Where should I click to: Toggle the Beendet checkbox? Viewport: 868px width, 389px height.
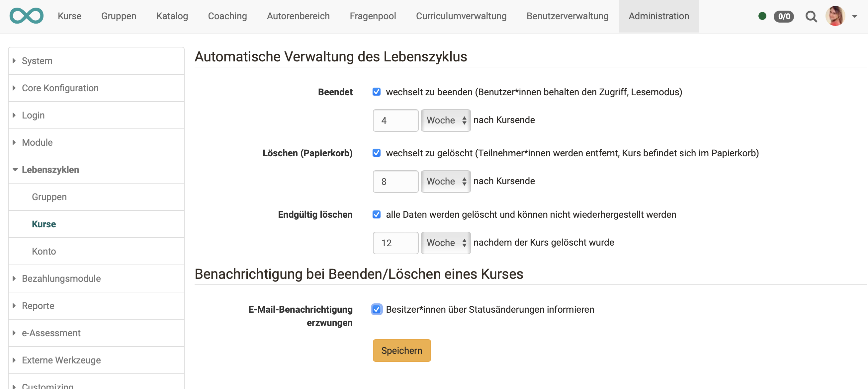[x=376, y=92]
